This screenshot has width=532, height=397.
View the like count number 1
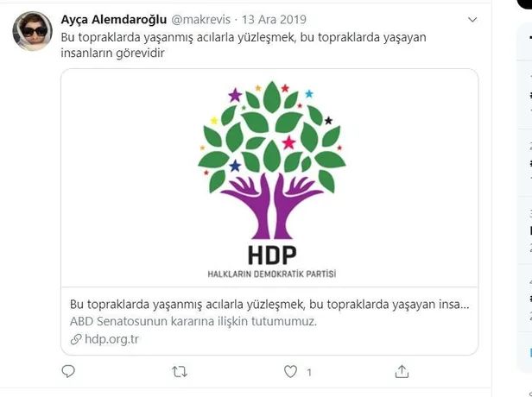pos(309,373)
